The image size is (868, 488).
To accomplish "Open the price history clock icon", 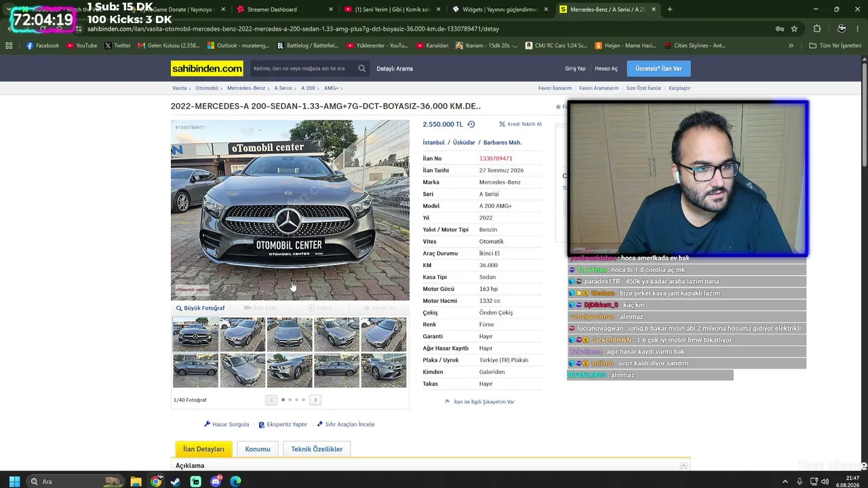I will [471, 124].
